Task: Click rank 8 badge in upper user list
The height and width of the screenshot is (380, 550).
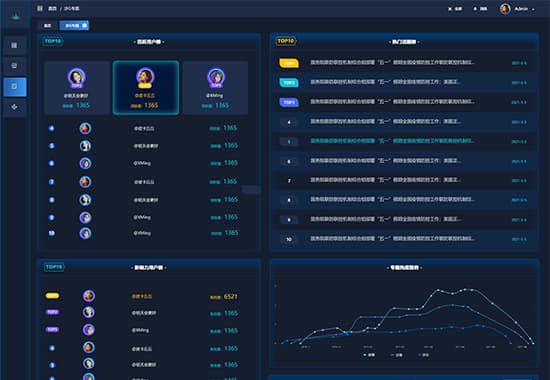Action: pyautogui.click(x=52, y=200)
